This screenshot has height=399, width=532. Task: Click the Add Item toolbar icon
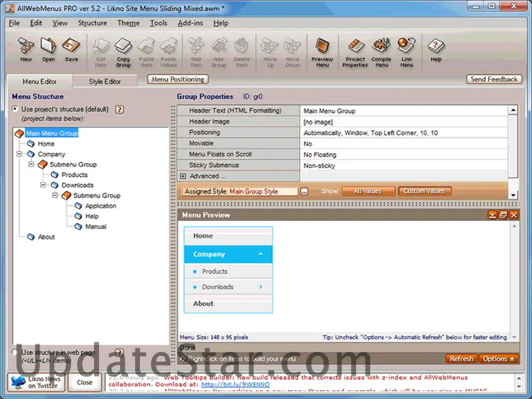pos(196,53)
